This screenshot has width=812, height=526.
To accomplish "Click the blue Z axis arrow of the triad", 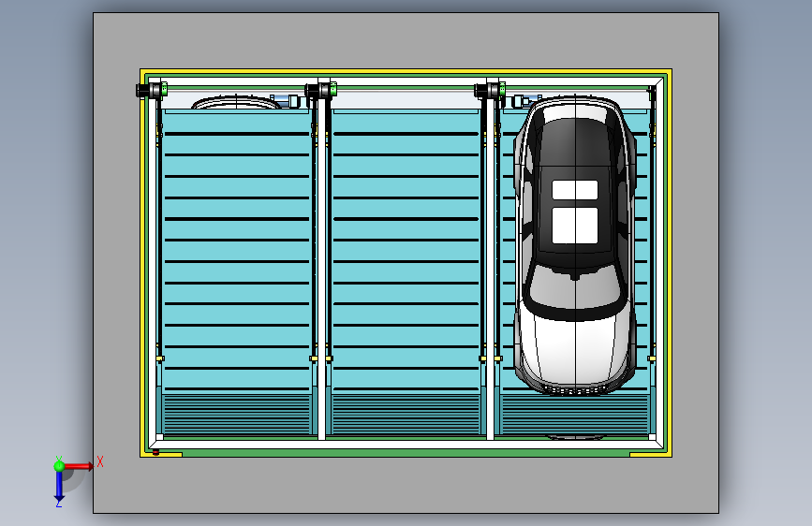I will 59,486.
